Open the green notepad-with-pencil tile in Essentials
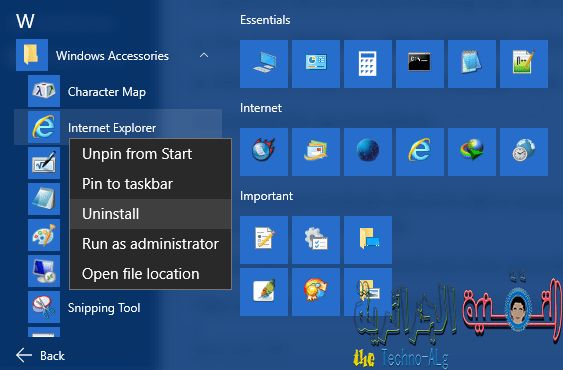Image resolution: width=563 pixels, height=370 pixels. 524,64
